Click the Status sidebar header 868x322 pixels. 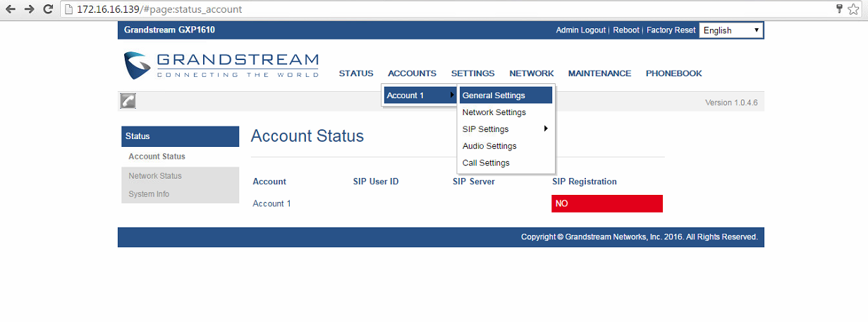coord(180,136)
